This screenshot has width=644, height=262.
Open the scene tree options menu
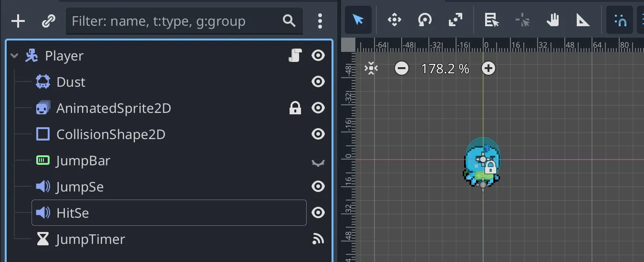point(320,21)
